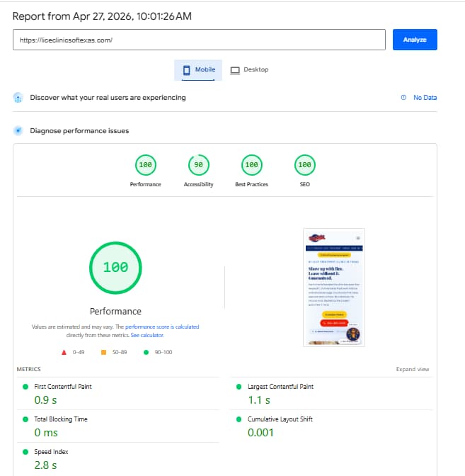
Task: Click the 0.001 metric value
Action: (260, 433)
